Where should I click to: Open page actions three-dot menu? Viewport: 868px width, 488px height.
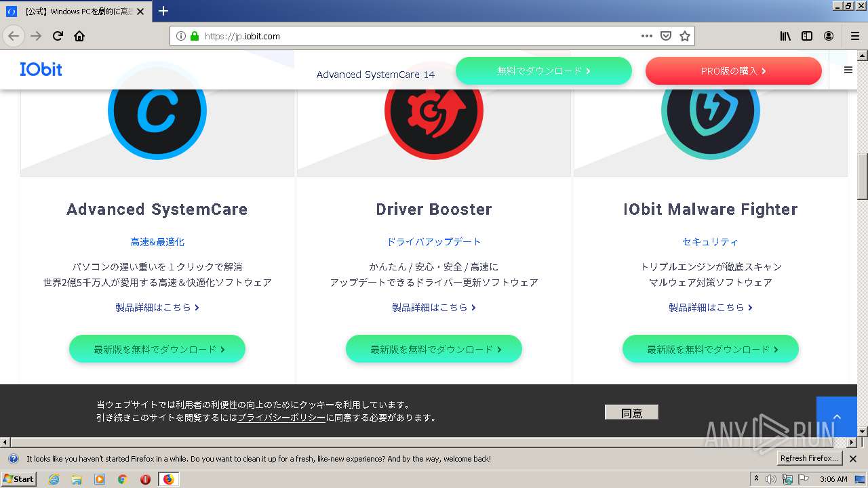coord(647,36)
